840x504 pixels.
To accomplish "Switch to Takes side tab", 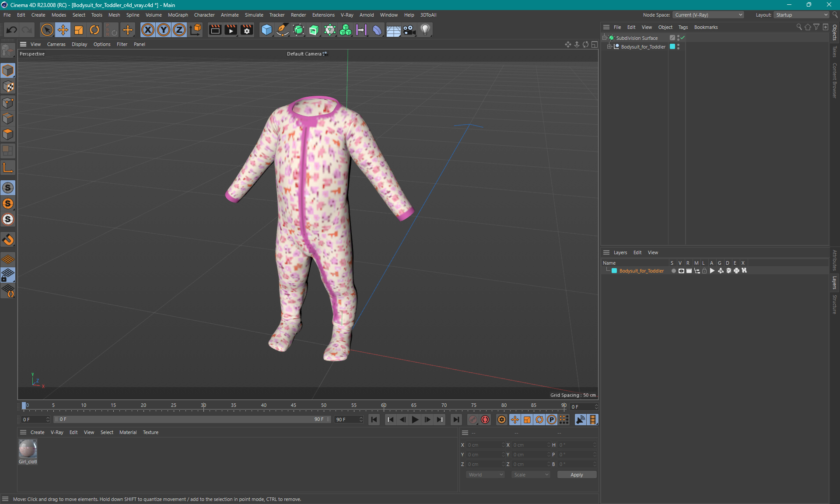I will coord(835,52).
